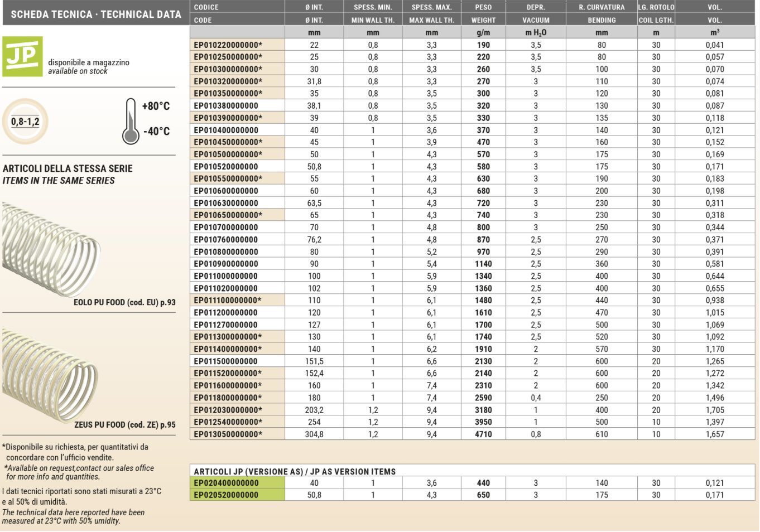Screen dimensions: 760x532
Task: Click the EOLO PU FOOD p.93 label
Action: pos(124,302)
